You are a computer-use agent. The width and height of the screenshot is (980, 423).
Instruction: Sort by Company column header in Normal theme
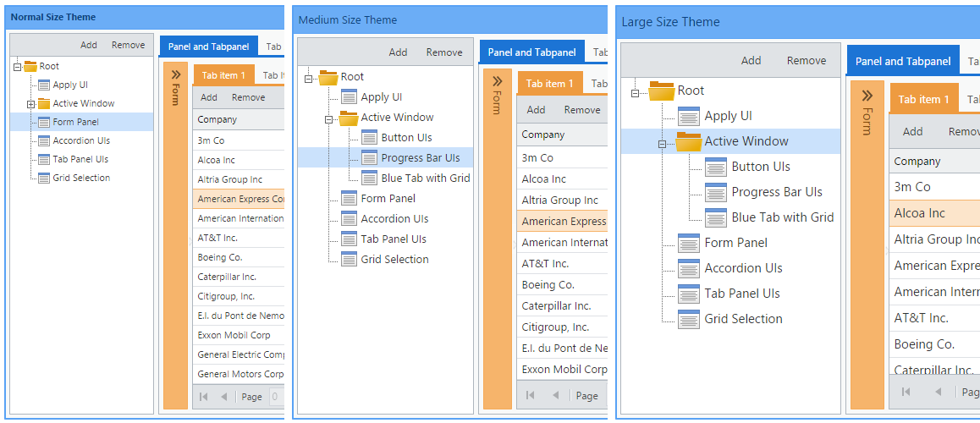[x=239, y=119]
